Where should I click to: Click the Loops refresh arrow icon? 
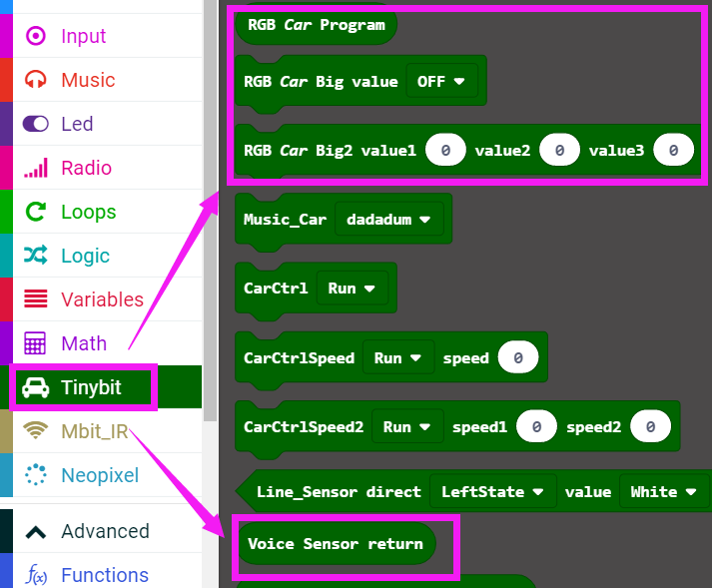pos(36,212)
